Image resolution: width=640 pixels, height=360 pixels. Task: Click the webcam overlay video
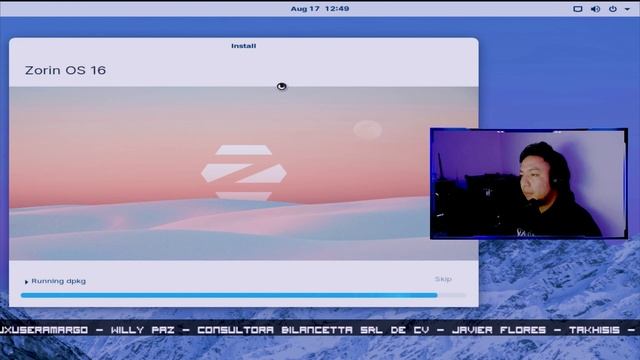pos(529,184)
